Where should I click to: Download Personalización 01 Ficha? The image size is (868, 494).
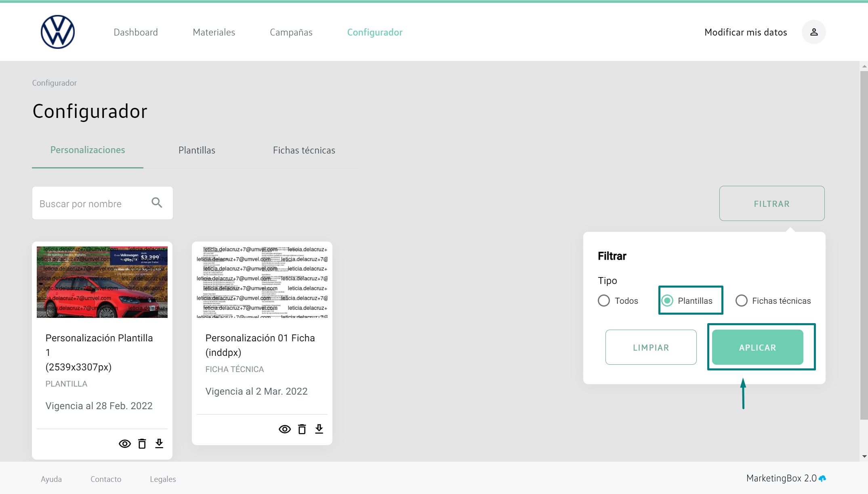pos(319,429)
